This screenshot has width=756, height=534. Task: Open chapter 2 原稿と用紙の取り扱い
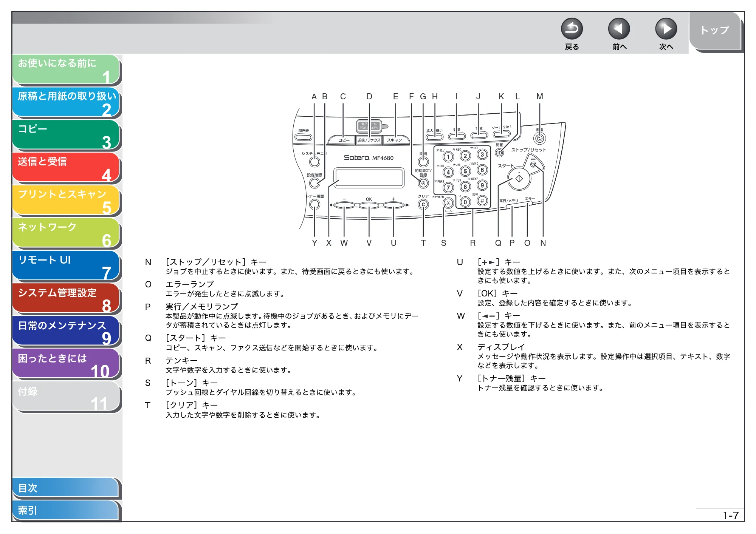click(x=66, y=102)
